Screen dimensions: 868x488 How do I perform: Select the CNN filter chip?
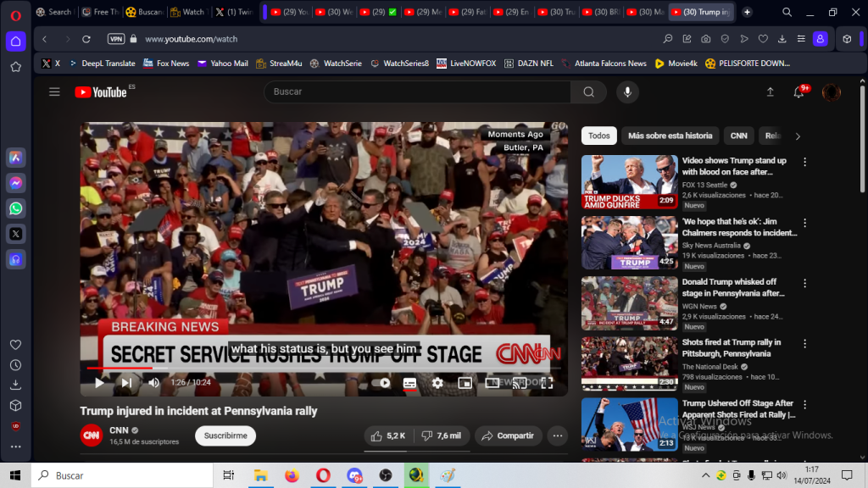[738, 136]
